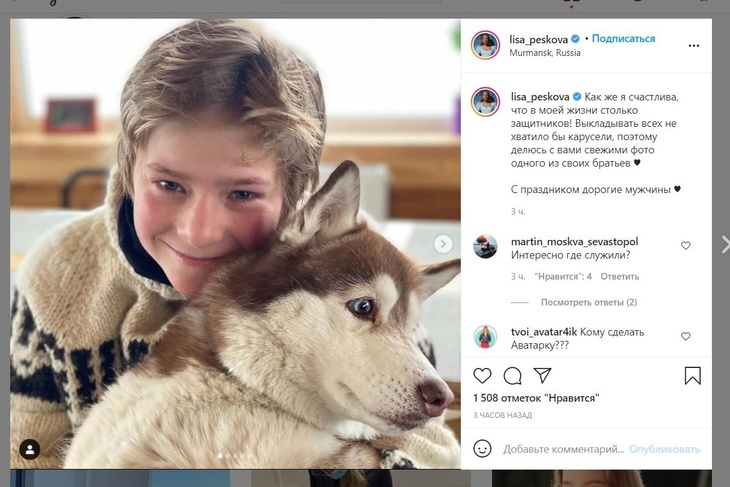Advance carousel with the photo's next arrow

click(443, 243)
